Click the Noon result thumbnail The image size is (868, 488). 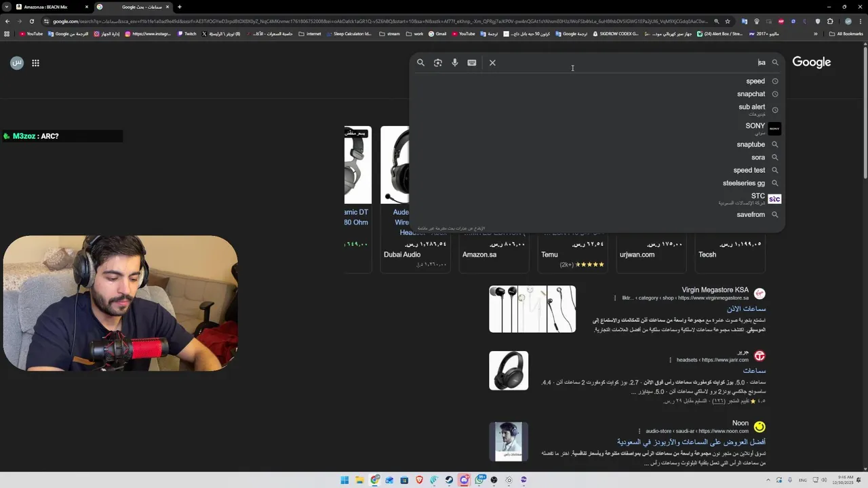(509, 441)
